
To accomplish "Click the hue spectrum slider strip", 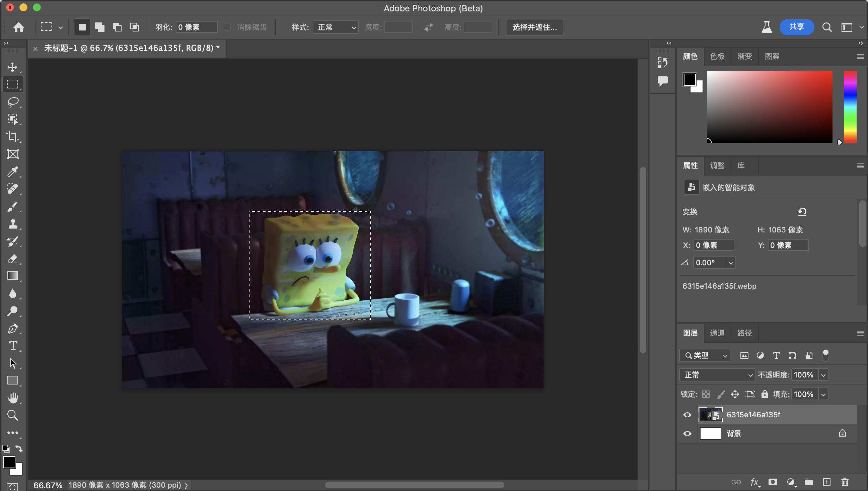I will pos(850,107).
